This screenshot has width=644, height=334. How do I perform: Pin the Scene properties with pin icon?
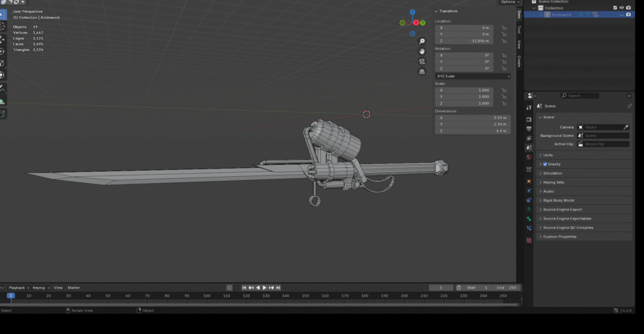(x=630, y=106)
